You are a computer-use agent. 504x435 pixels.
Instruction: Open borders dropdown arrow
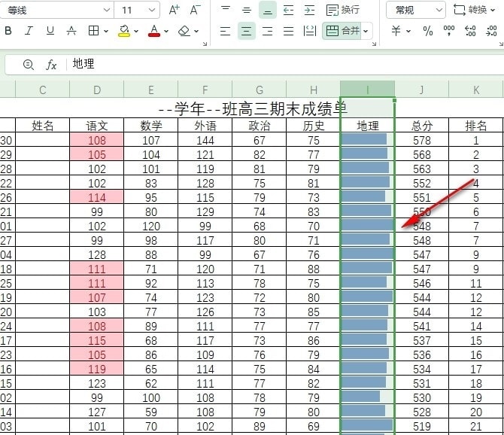[106, 31]
